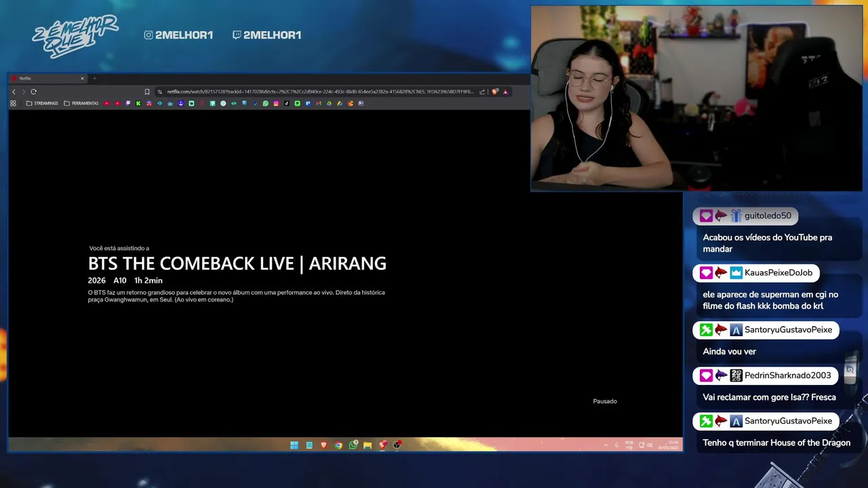Expand the STREAMINGS bookmarks folder

point(42,103)
